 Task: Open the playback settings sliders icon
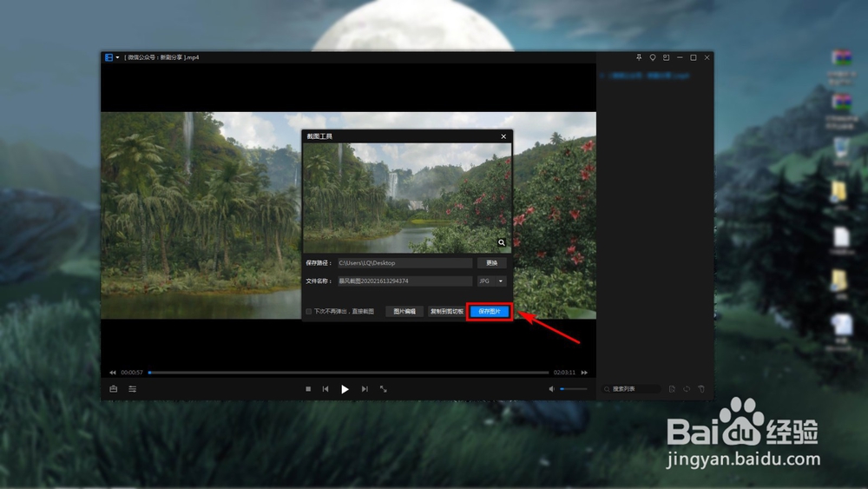[x=132, y=389]
